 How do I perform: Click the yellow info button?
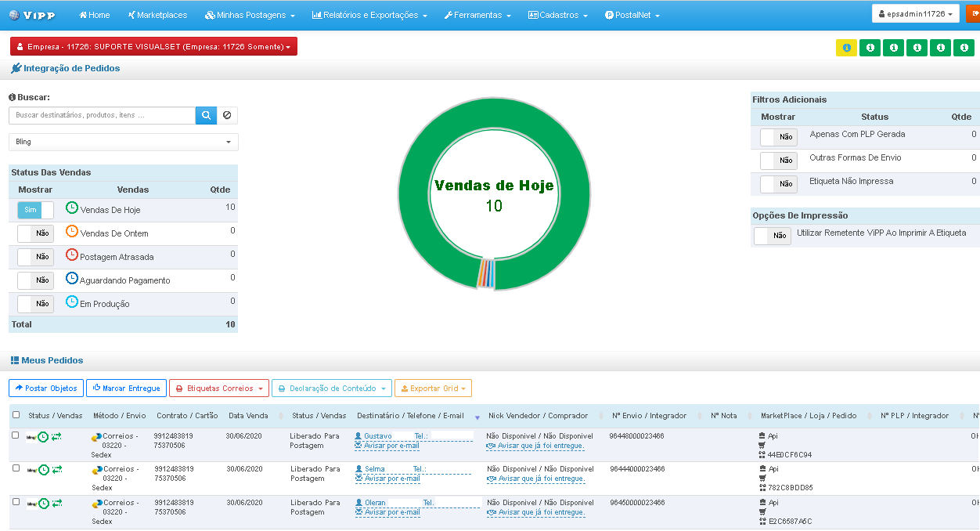(846, 48)
